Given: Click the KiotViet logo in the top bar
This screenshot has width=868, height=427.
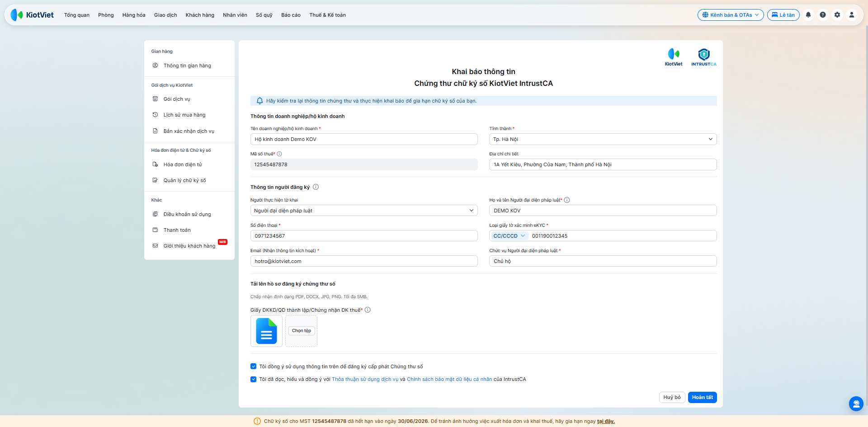Looking at the screenshot, I should 32,15.
